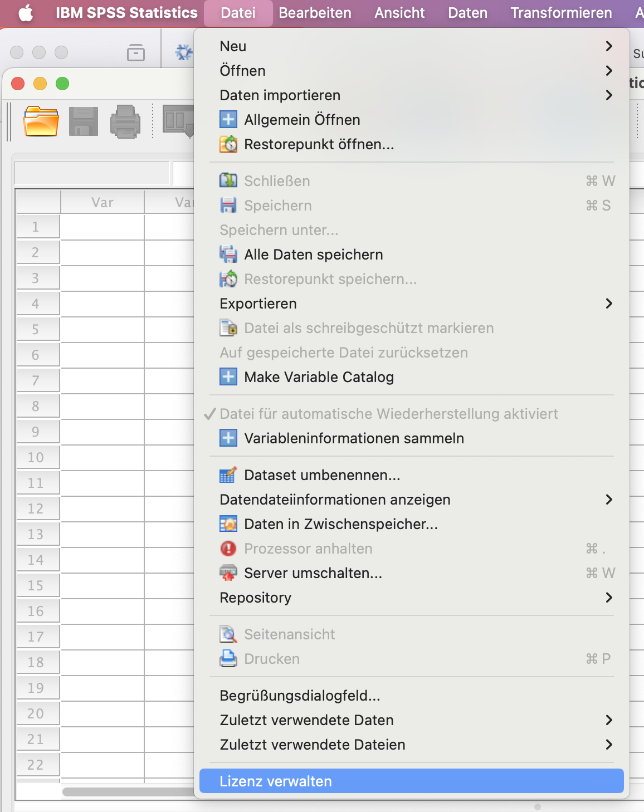
Task: Click Server umschalten icon
Action: tap(228, 573)
